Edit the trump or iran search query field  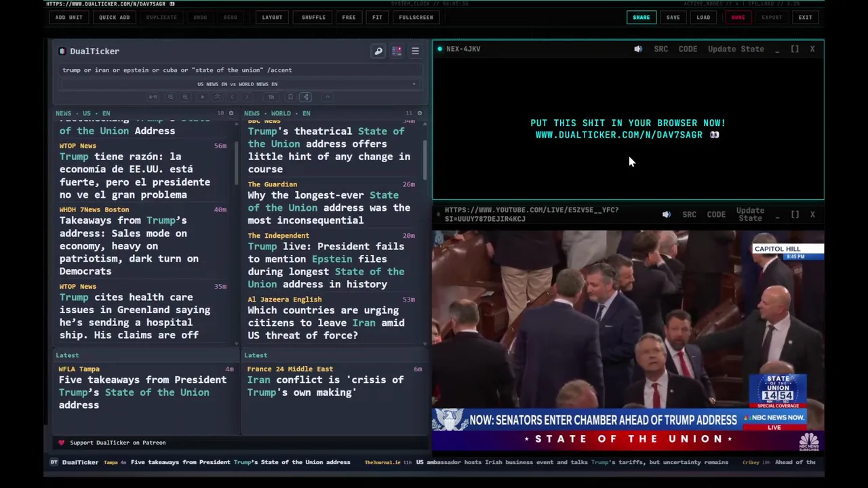240,70
